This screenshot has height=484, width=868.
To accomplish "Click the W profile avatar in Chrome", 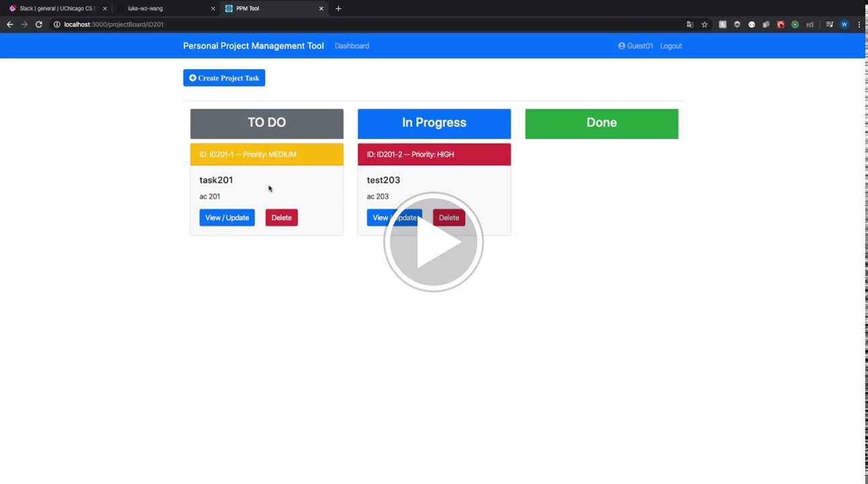I will (x=844, y=24).
